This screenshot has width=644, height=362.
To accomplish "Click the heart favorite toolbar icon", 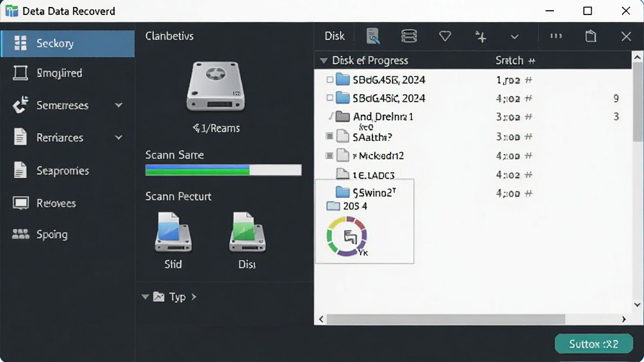I will coord(445,36).
